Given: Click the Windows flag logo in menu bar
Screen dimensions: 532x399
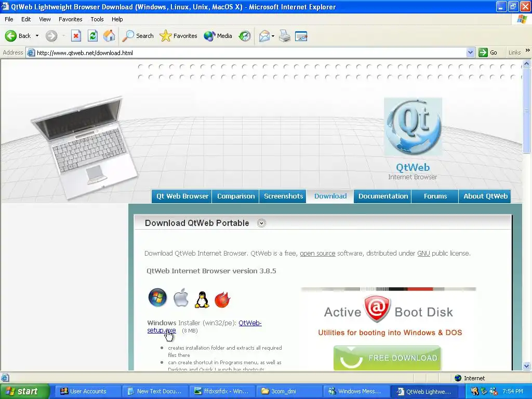Looking at the screenshot, I should tap(522, 19).
